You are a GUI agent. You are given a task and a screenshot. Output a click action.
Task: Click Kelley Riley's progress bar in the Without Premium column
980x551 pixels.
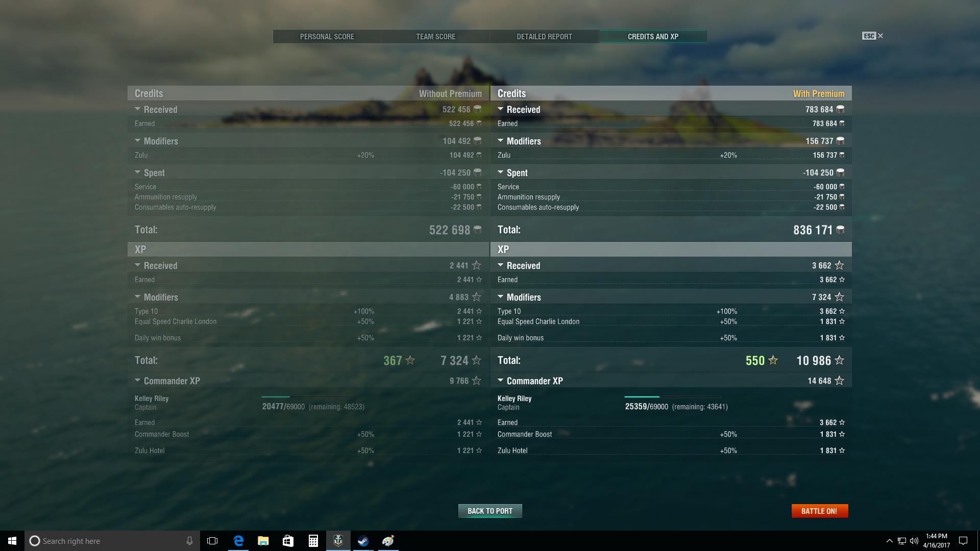(310, 396)
